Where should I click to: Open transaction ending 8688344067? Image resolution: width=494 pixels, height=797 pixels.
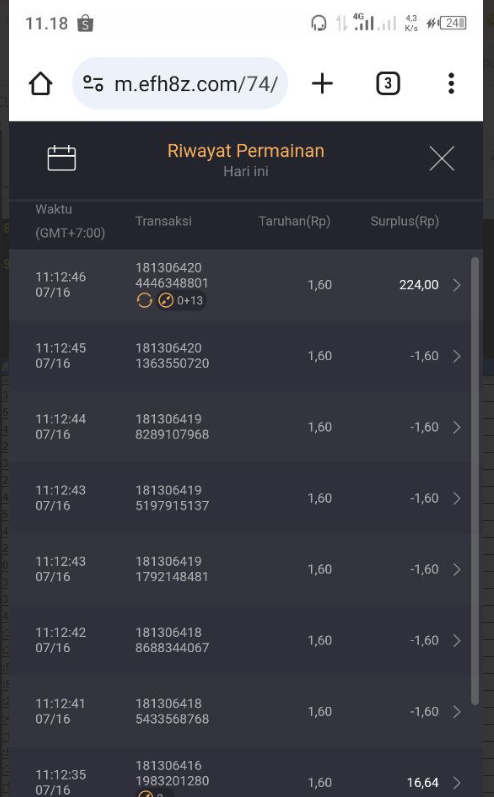(246, 640)
